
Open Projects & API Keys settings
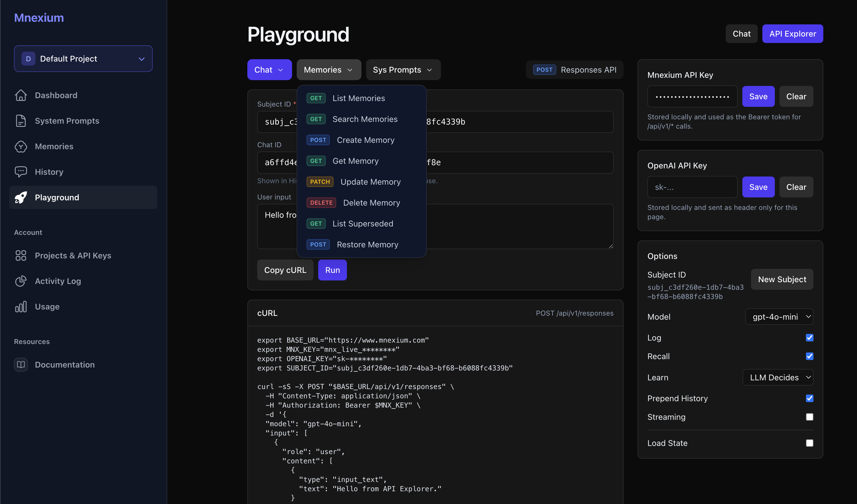(73, 255)
